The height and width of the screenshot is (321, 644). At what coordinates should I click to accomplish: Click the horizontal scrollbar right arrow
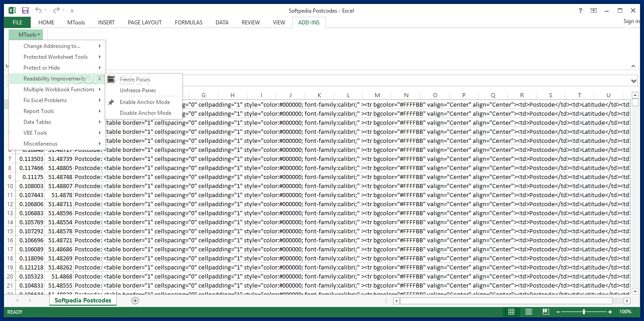[627, 301]
